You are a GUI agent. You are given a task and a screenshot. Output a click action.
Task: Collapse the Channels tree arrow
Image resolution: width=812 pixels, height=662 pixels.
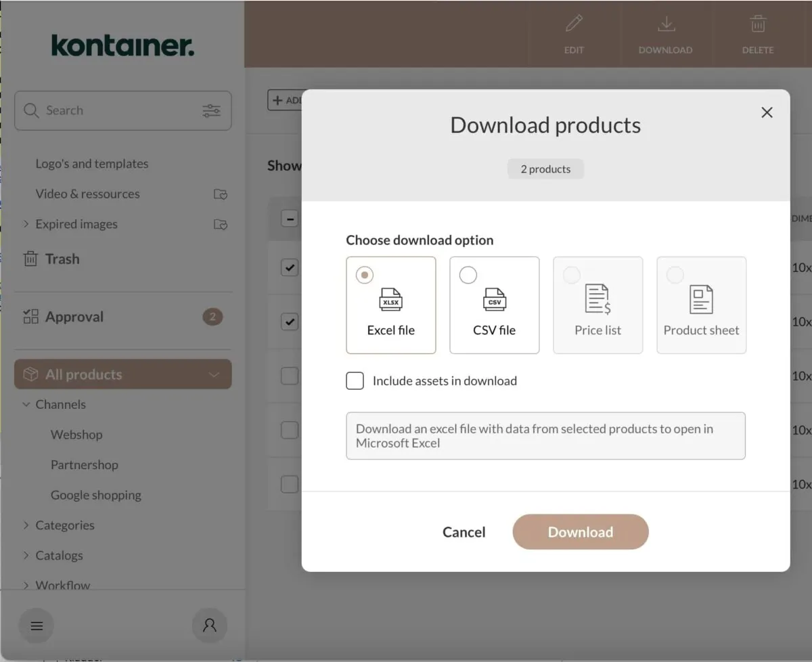coord(26,405)
